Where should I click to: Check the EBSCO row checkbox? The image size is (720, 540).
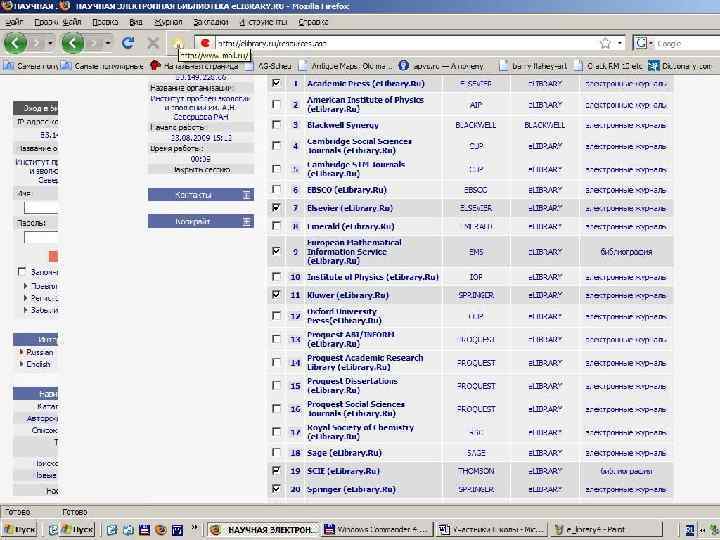(276, 189)
